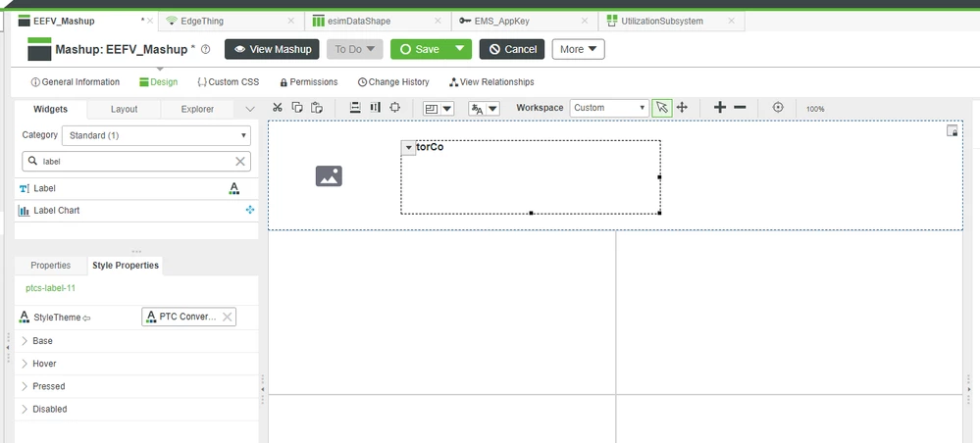Image resolution: width=980 pixels, height=443 pixels.
Task: Select the Widgets panel tab
Action: [51, 109]
